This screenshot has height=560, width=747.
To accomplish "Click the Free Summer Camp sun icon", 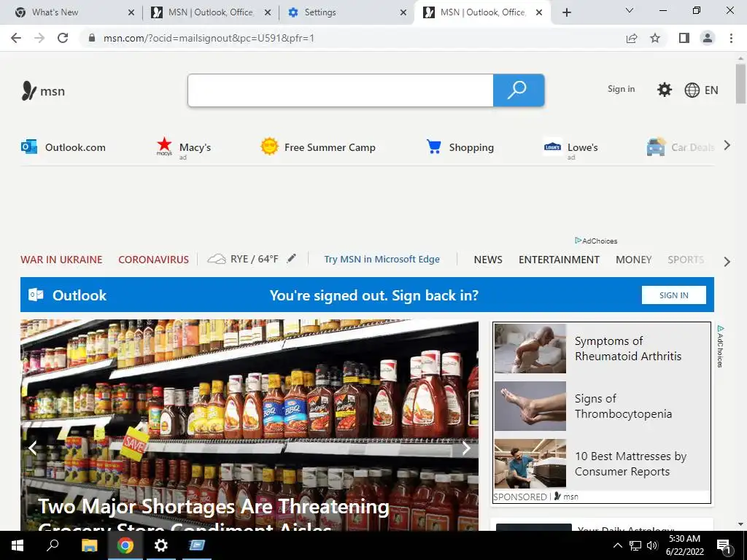I will 269,147.
